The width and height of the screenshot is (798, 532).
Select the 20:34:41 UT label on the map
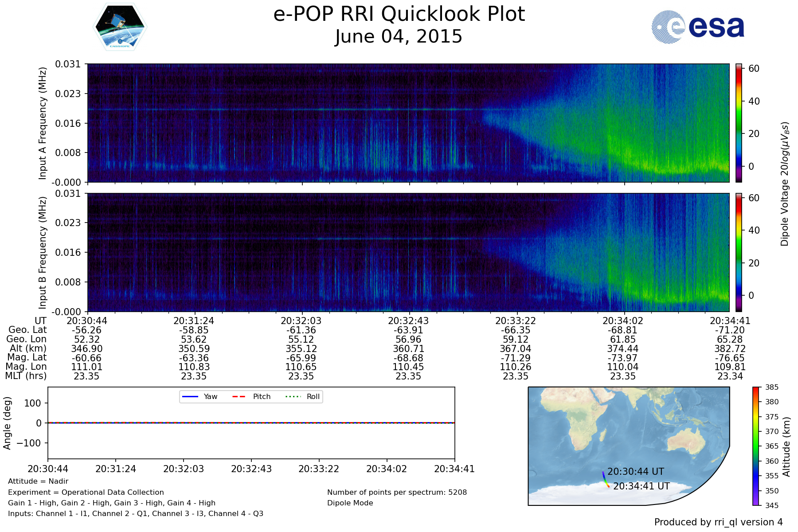point(641,486)
